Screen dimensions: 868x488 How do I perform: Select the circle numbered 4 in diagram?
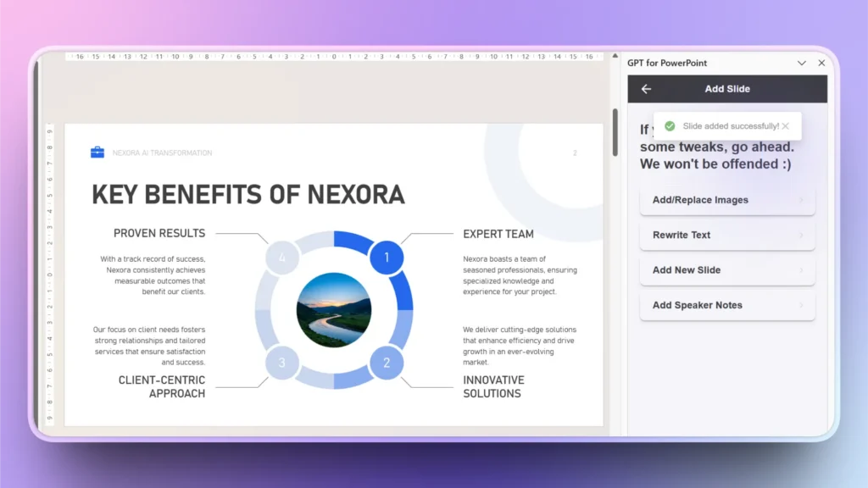pyautogui.click(x=281, y=258)
